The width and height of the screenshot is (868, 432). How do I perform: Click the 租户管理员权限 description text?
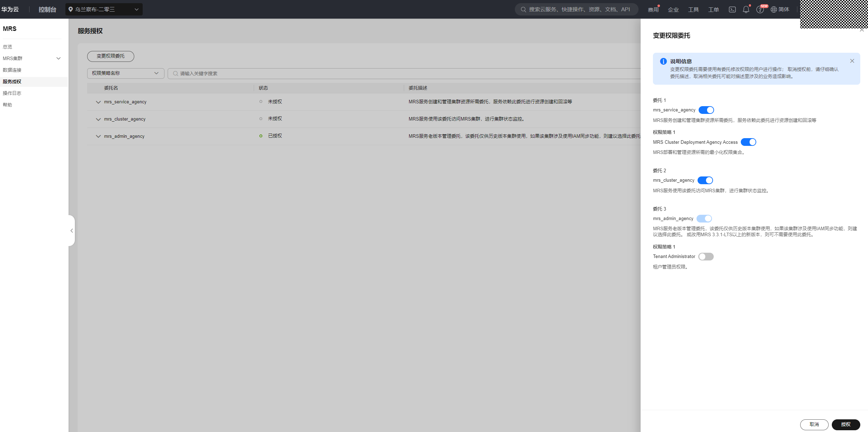671,267
